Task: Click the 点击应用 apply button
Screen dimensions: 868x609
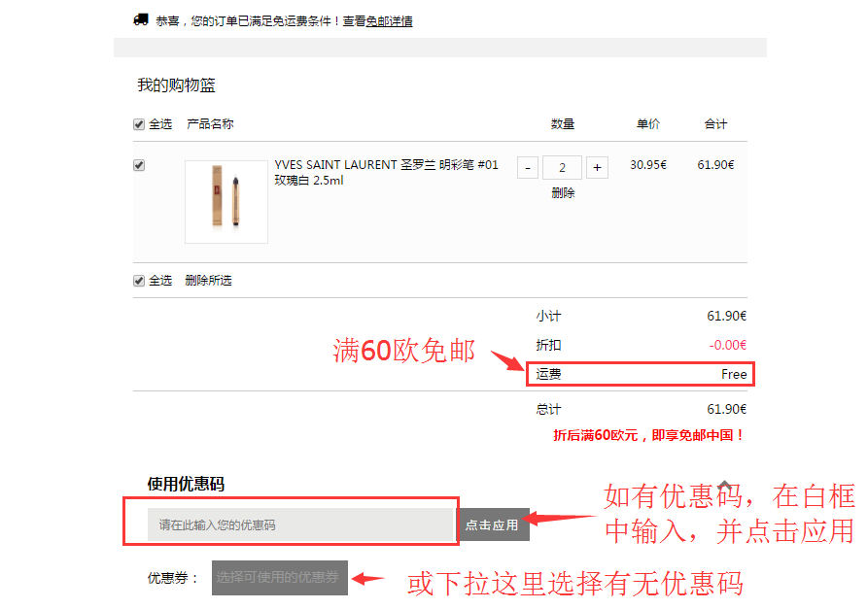Action: pos(492,524)
